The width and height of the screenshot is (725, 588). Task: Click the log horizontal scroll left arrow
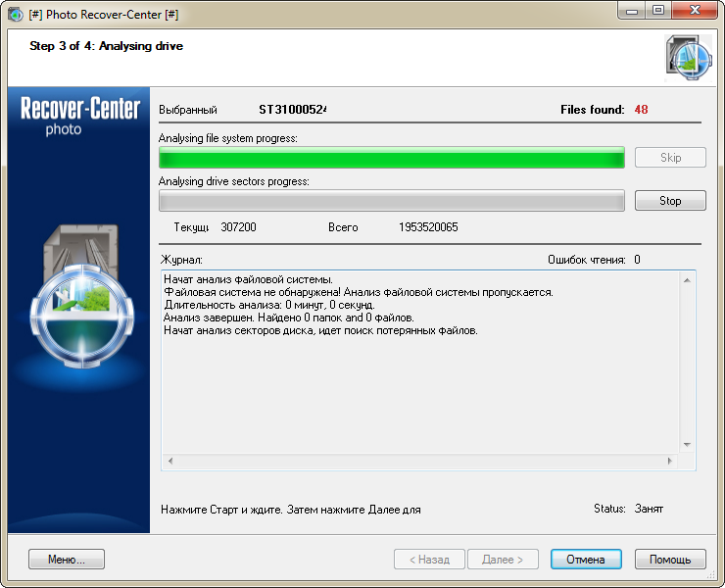click(170, 461)
